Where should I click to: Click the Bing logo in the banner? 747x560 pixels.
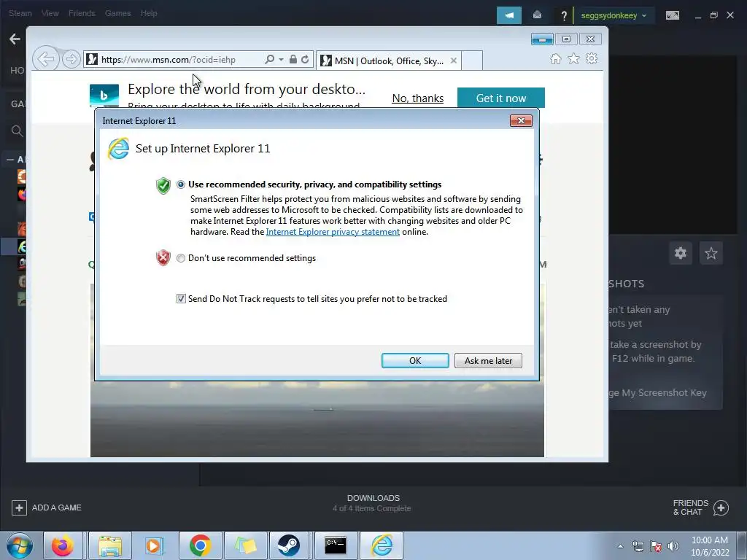tap(104, 96)
